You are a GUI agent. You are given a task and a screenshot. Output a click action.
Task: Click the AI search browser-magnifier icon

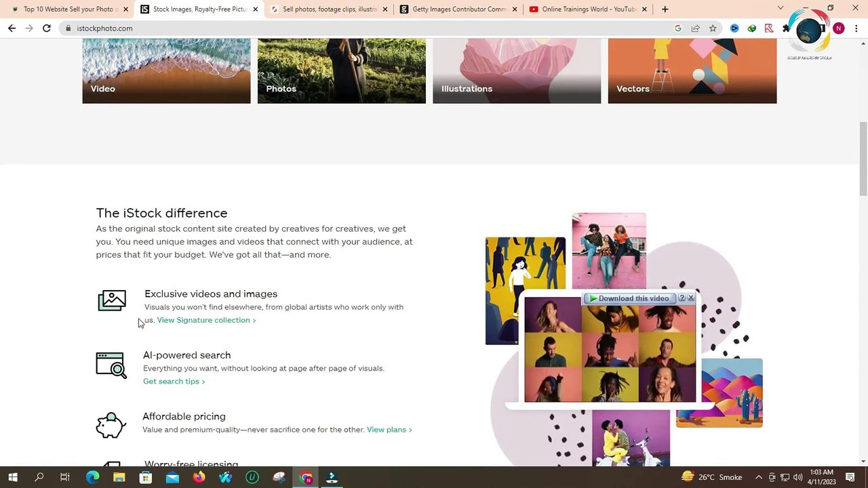point(111,365)
